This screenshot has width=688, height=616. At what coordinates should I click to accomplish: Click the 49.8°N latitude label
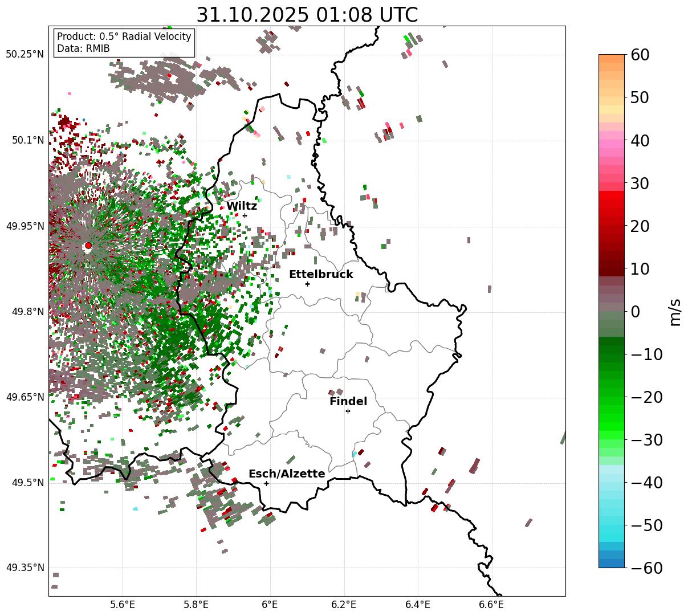point(27,312)
